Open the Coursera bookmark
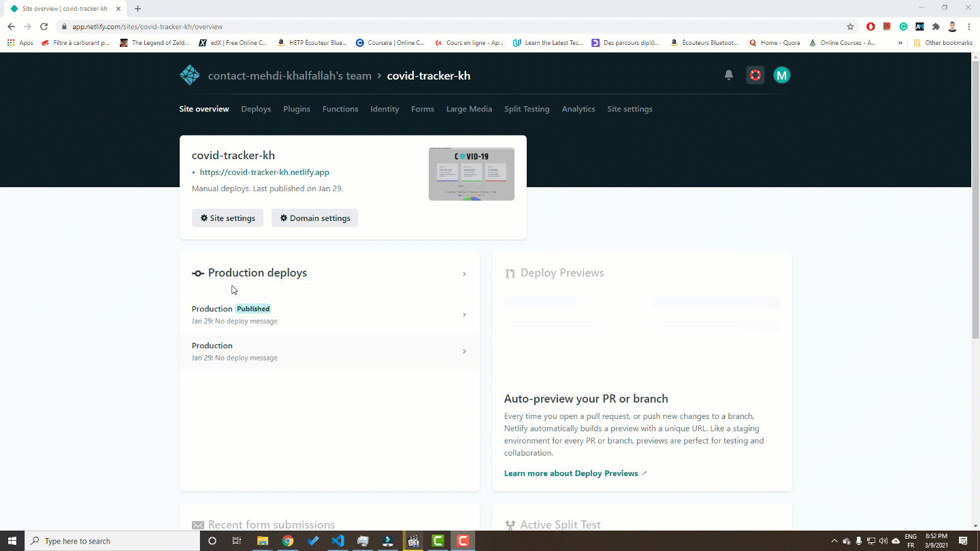The width and height of the screenshot is (980, 551). pyautogui.click(x=390, y=43)
